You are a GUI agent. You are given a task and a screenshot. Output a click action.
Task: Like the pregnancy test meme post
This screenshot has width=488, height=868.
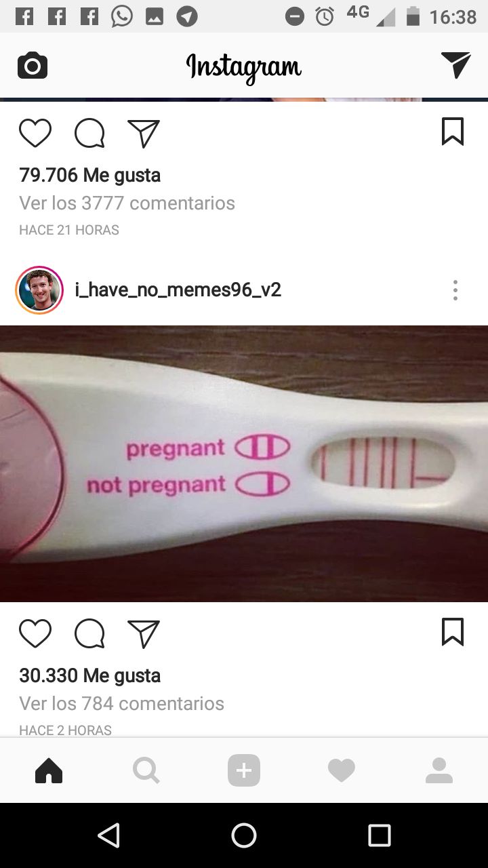coord(35,633)
